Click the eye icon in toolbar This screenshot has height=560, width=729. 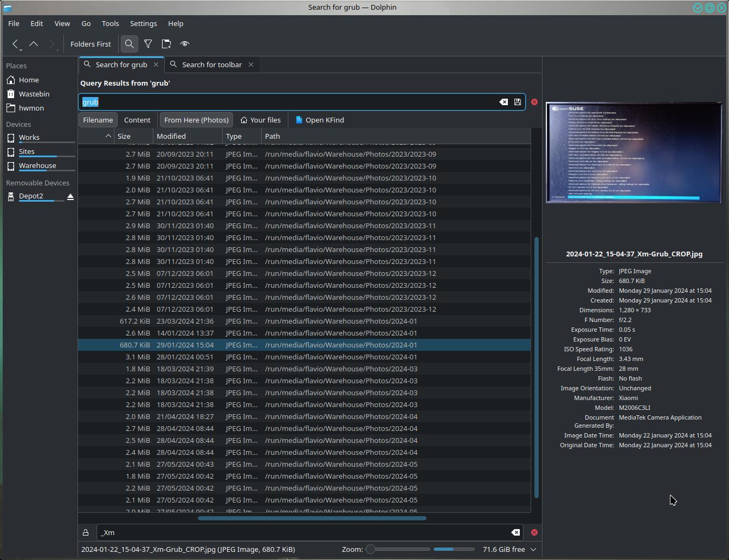tap(185, 44)
